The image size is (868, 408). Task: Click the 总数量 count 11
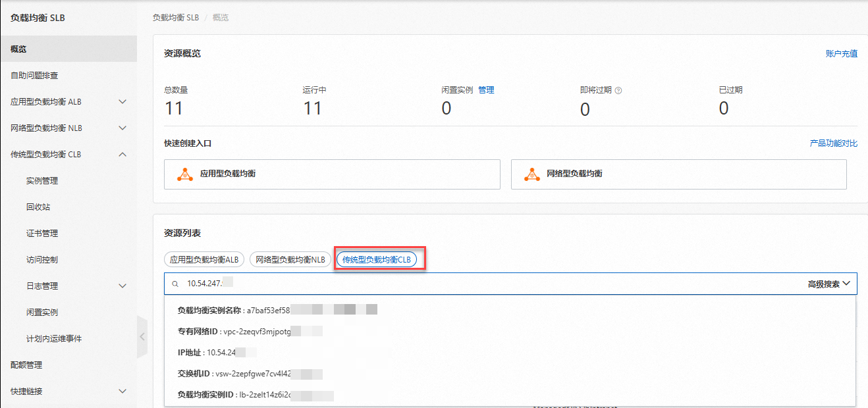coord(173,109)
